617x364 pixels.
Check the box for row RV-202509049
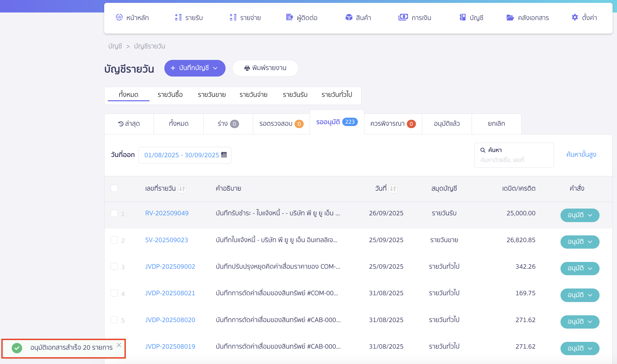[114, 213]
